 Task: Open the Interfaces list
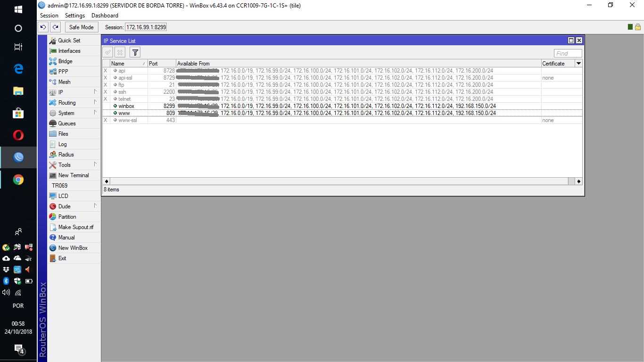point(74,51)
